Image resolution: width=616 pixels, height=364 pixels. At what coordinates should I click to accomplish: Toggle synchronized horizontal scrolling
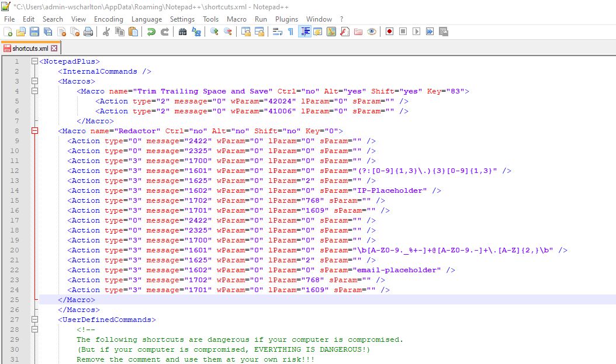pos(259,32)
